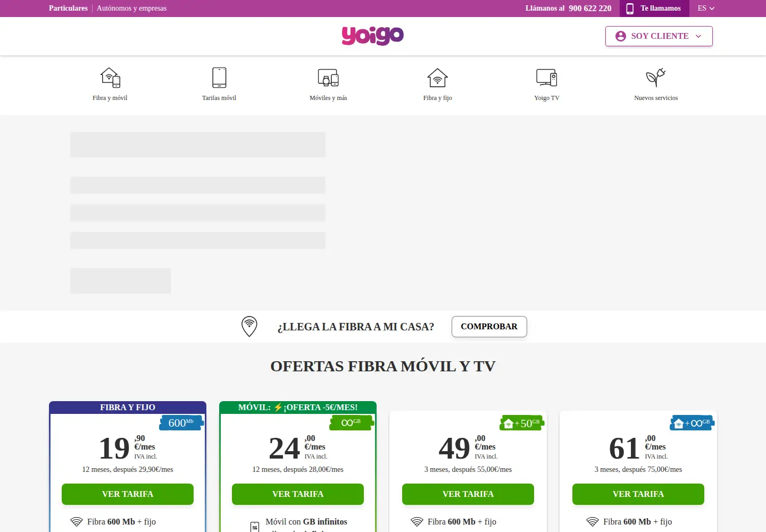This screenshot has height=532, width=766.
Task: Switch to Autónomos y empresas
Action: click(131, 9)
